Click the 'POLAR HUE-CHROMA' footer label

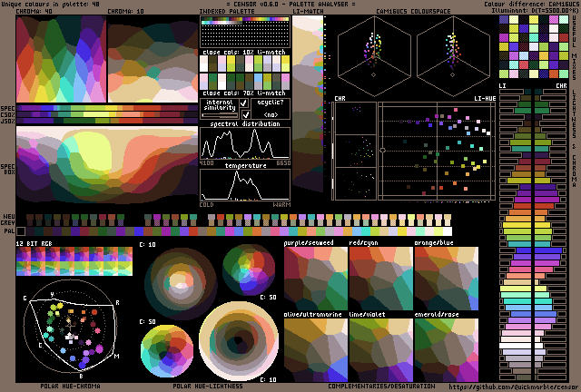[x=70, y=387]
